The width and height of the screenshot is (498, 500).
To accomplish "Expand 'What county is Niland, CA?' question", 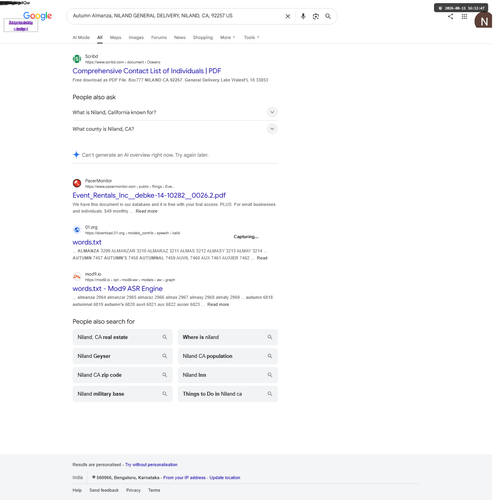I will click(175, 129).
